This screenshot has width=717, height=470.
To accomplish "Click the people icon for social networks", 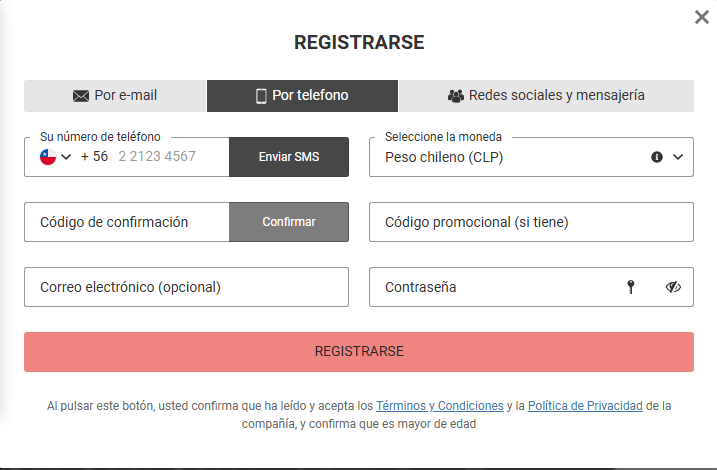I will point(456,97).
